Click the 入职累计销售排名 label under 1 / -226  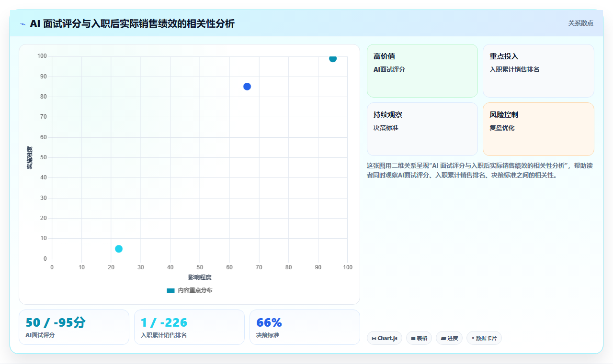tap(164, 335)
